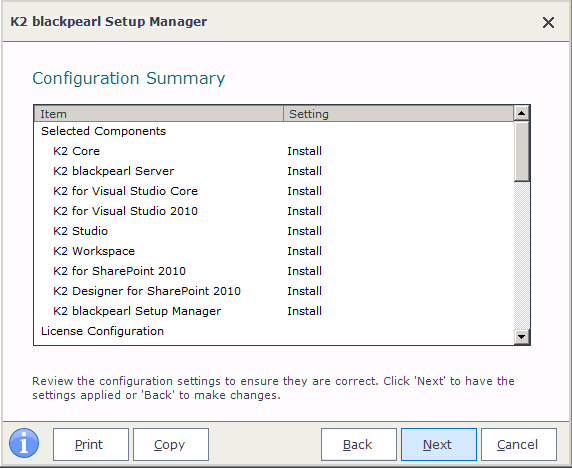The image size is (572, 469).
Task: Select the K2 blackpearl Server row
Action: pos(274,171)
